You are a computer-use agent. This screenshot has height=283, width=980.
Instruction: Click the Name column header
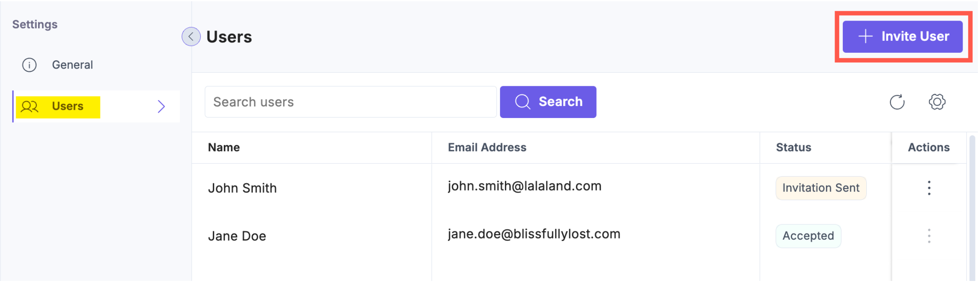coord(224,148)
